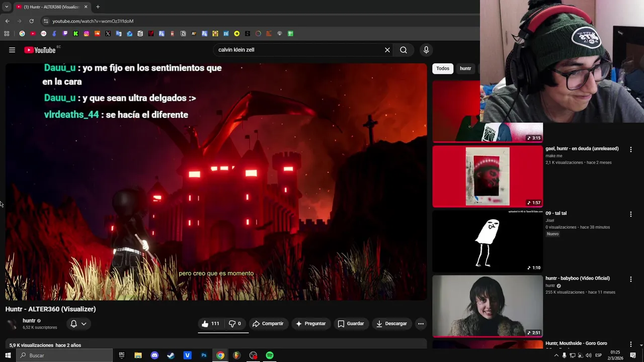Open Photoshop from taskbar
The image size is (644, 362).
(x=204, y=355)
